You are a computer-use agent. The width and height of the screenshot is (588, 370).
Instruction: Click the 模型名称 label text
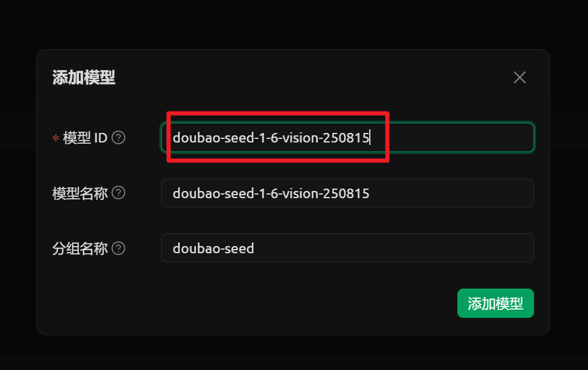80,193
